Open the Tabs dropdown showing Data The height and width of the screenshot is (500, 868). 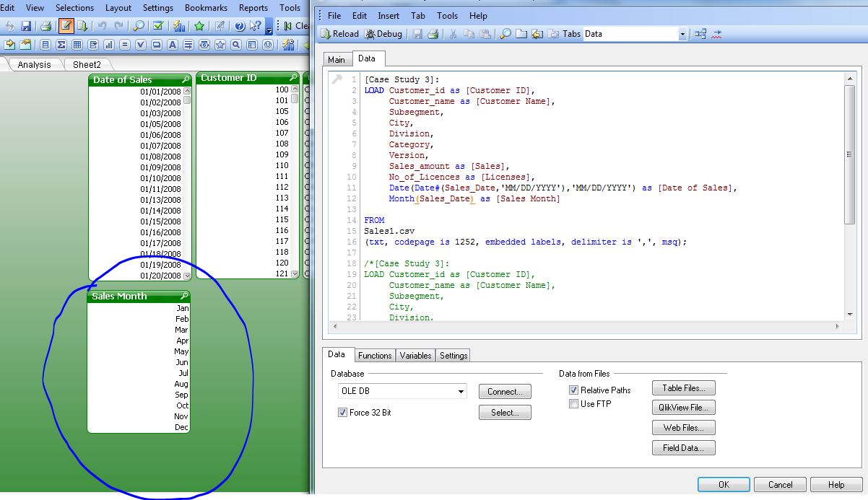(682, 34)
